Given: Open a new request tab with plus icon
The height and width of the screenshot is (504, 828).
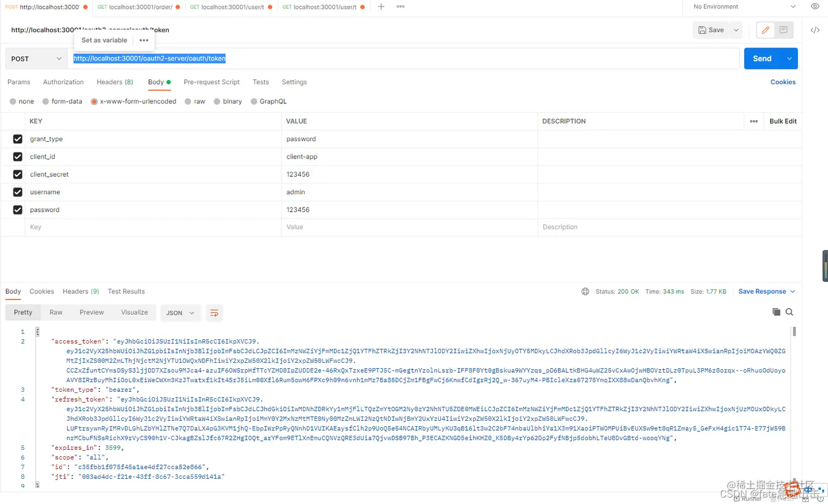Looking at the screenshot, I should [x=381, y=7].
